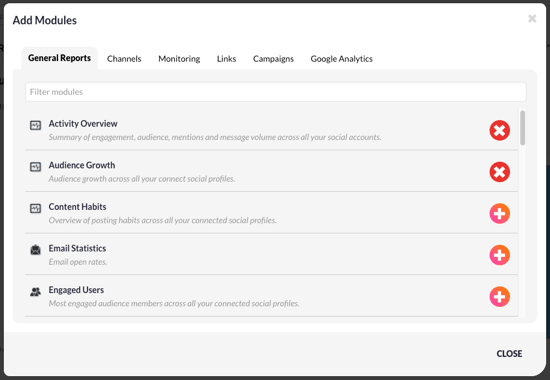Click the 'Overview of posting habits' description
Screen dimensions: 550x380
pos(162,220)
